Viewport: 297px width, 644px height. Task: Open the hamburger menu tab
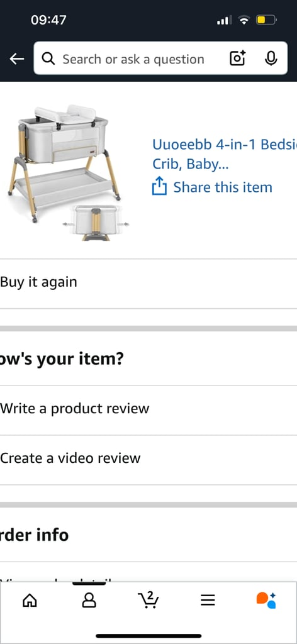click(x=208, y=601)
